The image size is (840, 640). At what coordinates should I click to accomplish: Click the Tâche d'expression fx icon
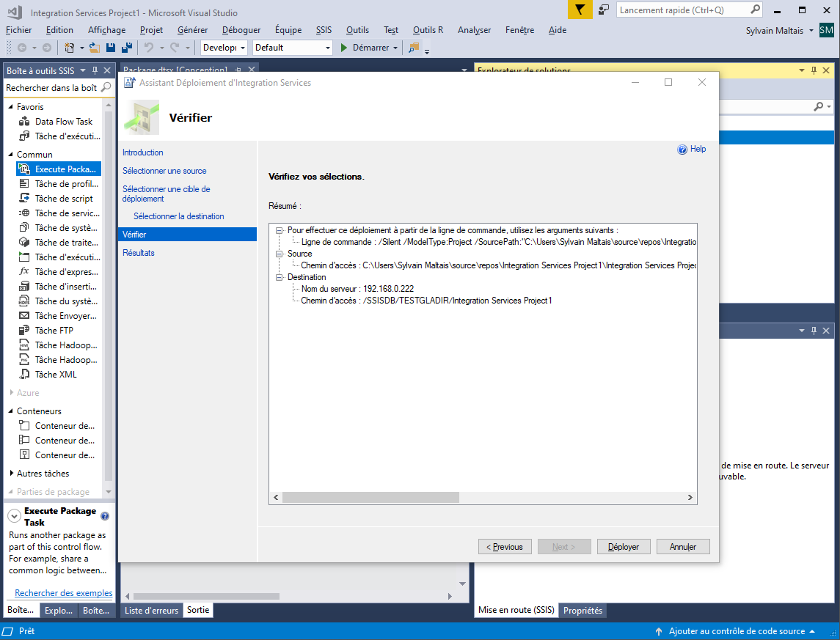coord(24,271)
